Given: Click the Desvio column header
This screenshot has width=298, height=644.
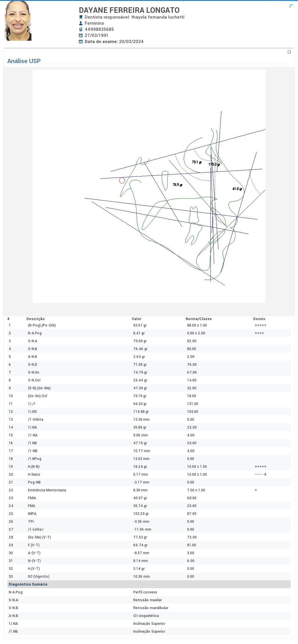Looking at the screenshot, I should (x=259, y=319).
